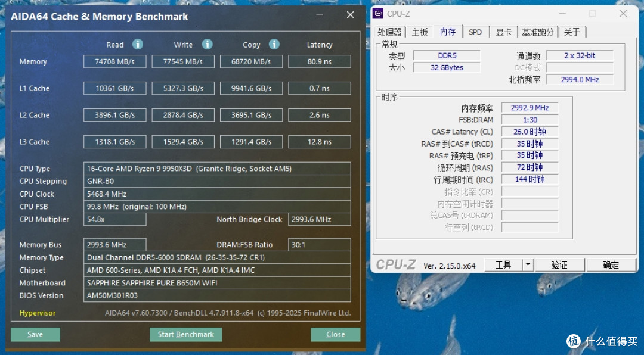Click Motherboard field SAPPHIRE PURE B650M WIFI
This screenshot has width=644, height=355.
click(217, 283)
